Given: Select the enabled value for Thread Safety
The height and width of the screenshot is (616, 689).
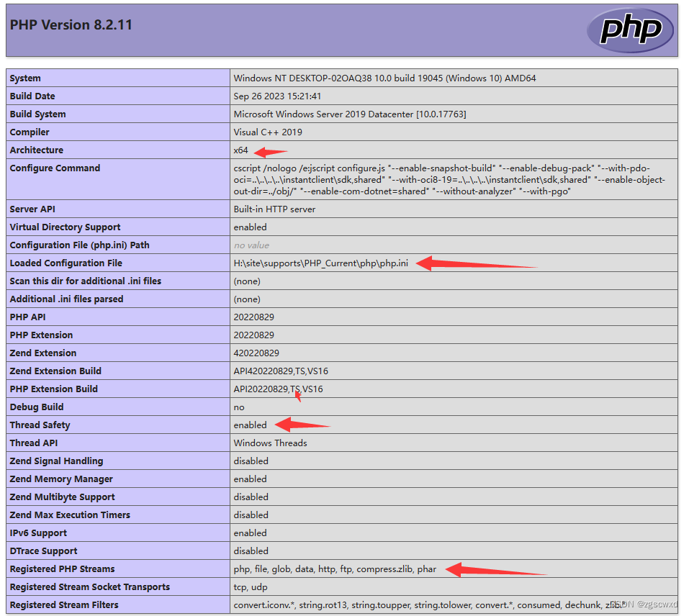Looking at the screenshot, I should (x=250, y=425).
